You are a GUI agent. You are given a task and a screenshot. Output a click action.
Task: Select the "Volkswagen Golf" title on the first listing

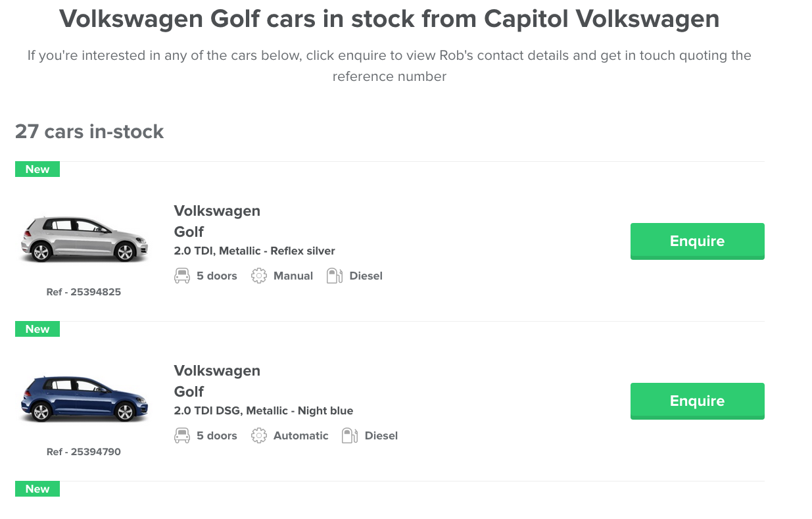click(x=217, y=221)
